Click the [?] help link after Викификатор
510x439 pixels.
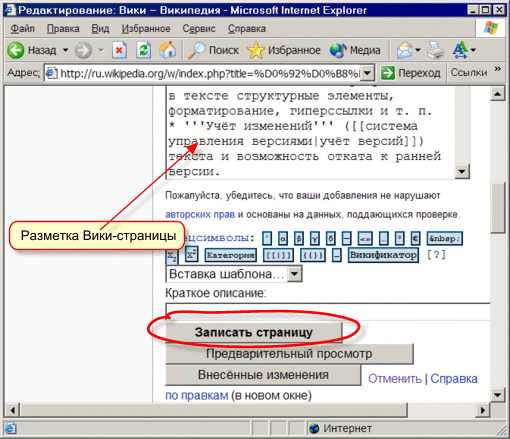pyautogui.click(x=436, y=255)
